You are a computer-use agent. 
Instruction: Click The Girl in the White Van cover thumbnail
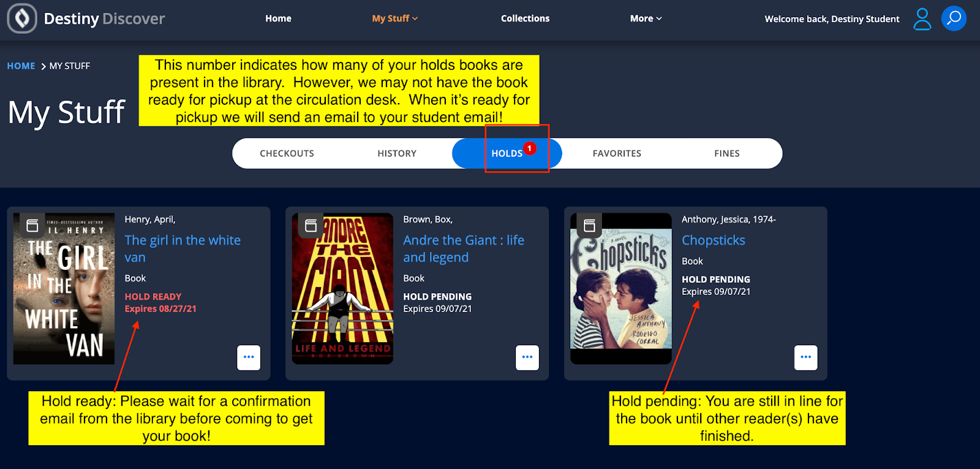(x=64, y=289)
